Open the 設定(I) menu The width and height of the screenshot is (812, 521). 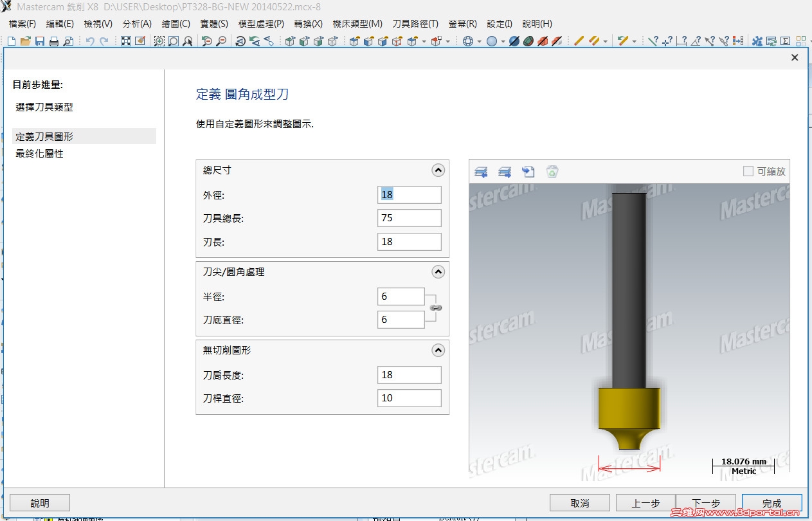point(500,24)
